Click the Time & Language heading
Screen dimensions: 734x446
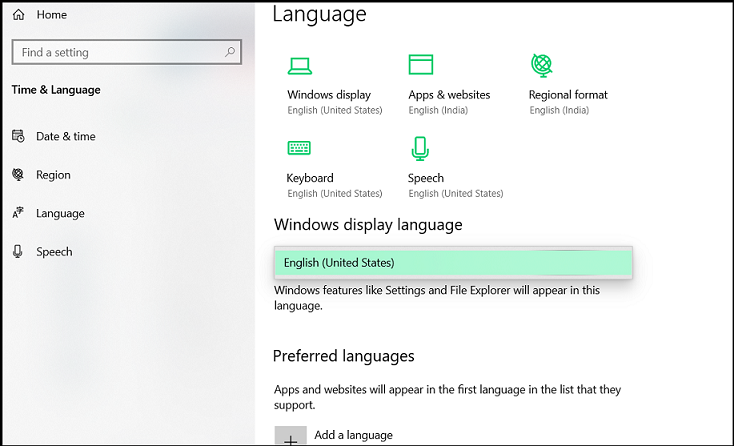click(x=56, y=89)
